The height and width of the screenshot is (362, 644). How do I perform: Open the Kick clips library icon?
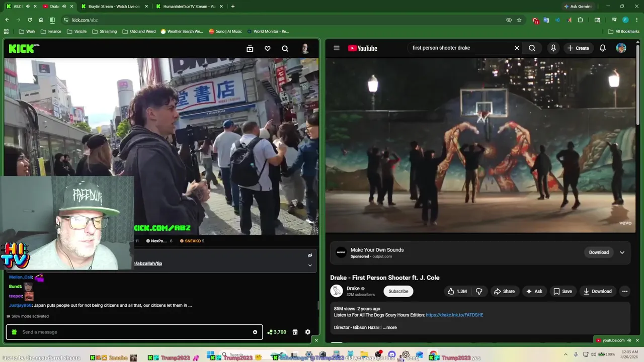250,49
